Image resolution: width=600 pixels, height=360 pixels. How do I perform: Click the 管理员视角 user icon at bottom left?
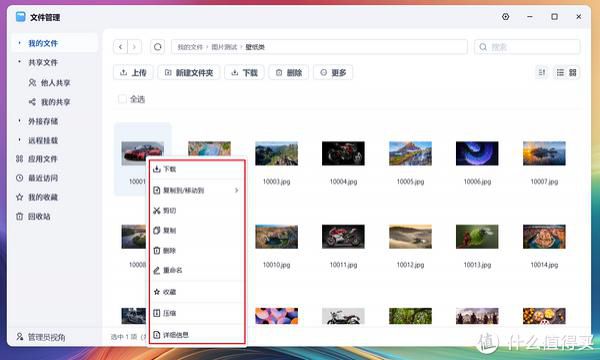pos(20,337)
